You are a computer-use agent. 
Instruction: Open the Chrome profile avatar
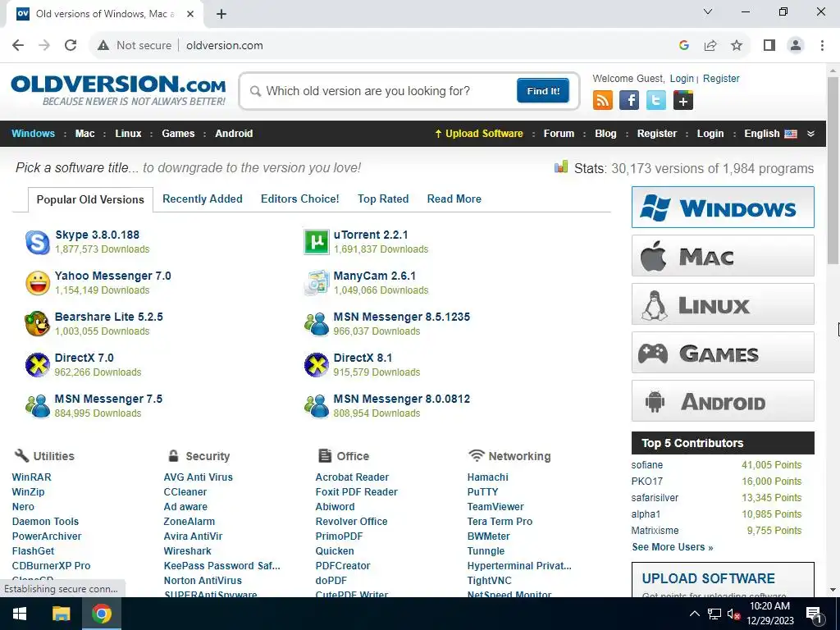coord(796,45)
